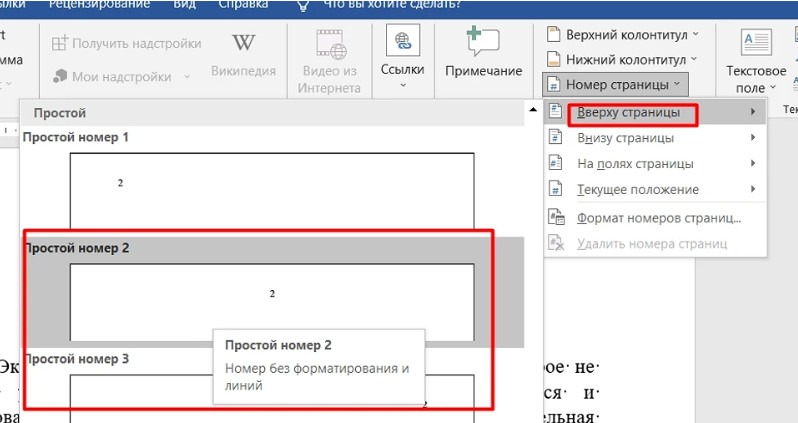Choose the Простой номер 2 preview

[271, 301]
